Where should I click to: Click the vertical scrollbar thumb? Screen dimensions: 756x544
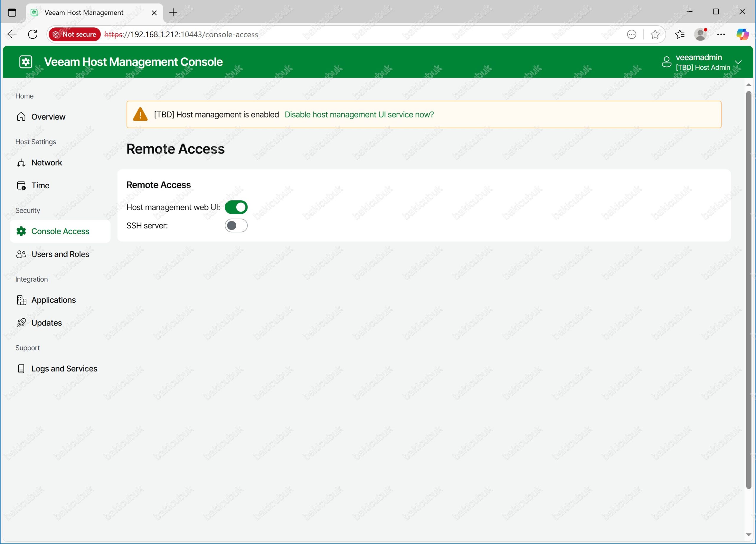[x=749, y=290]
